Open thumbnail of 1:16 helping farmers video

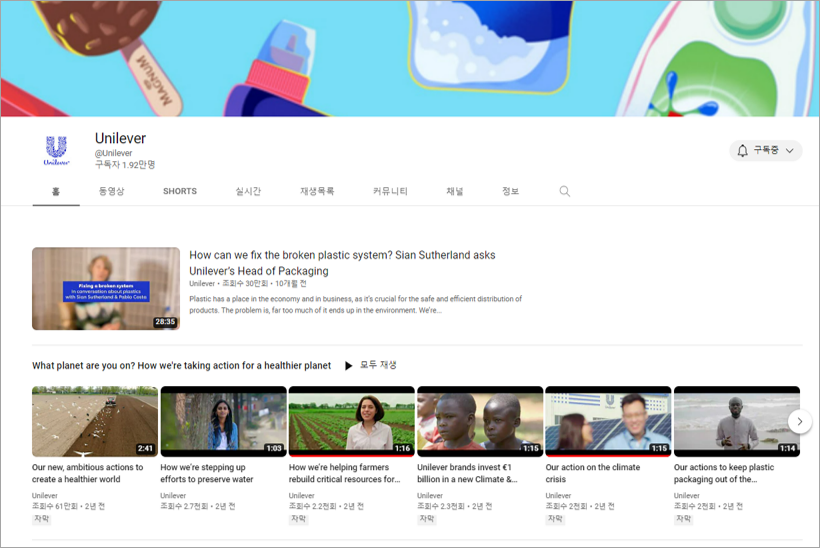point(351,421)
